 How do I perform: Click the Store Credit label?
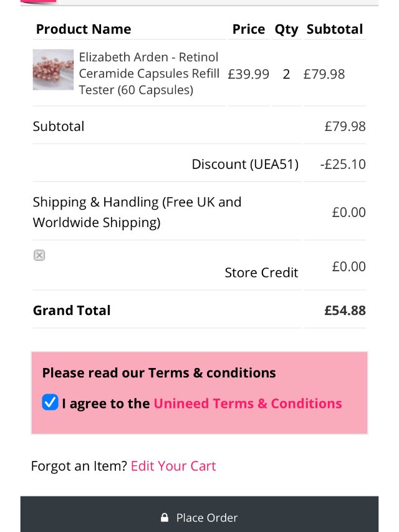click(261, 273)
